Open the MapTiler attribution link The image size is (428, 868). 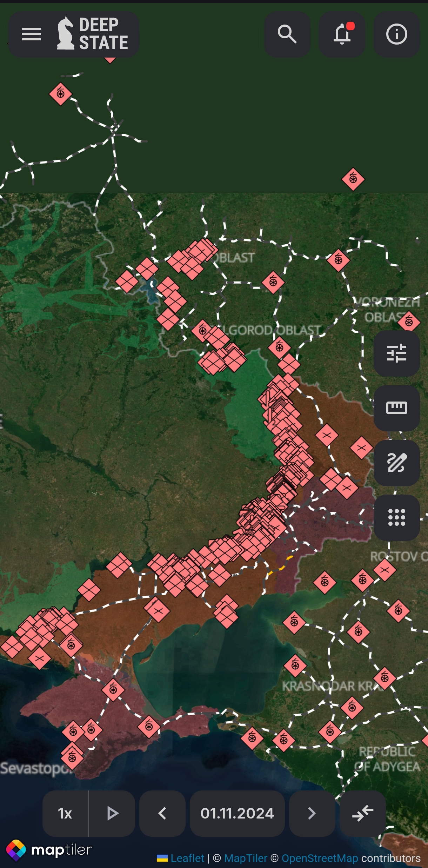tap(246, 858)
